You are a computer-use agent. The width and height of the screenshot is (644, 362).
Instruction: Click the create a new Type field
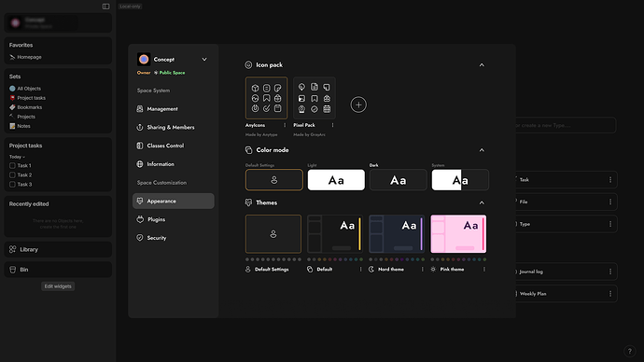(566, 125)
